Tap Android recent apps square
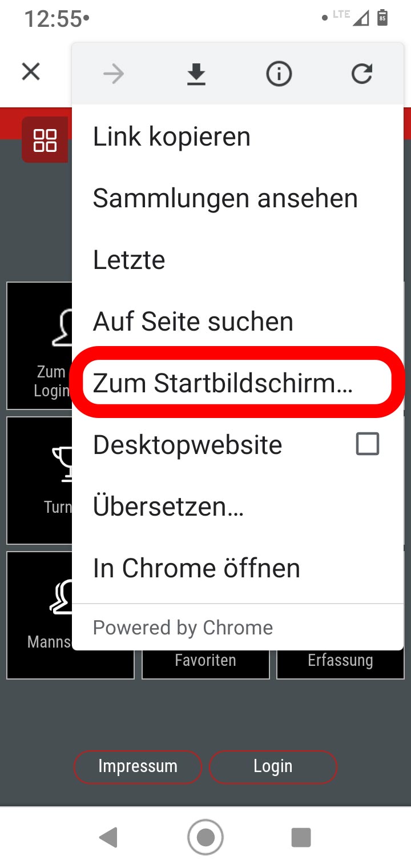The image size is (411, 868). pos(301,837)
